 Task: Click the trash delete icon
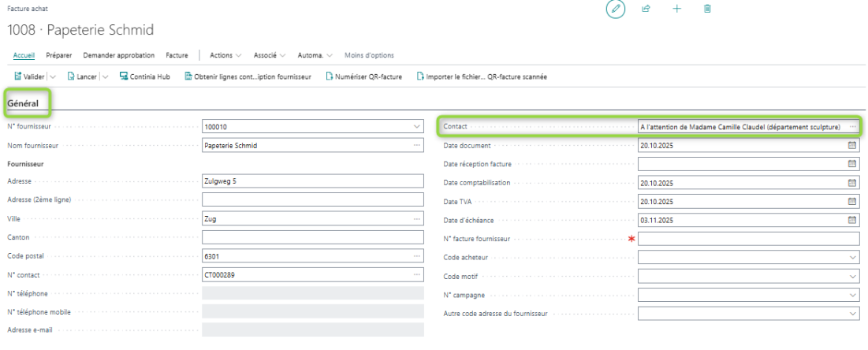[707, 9]
